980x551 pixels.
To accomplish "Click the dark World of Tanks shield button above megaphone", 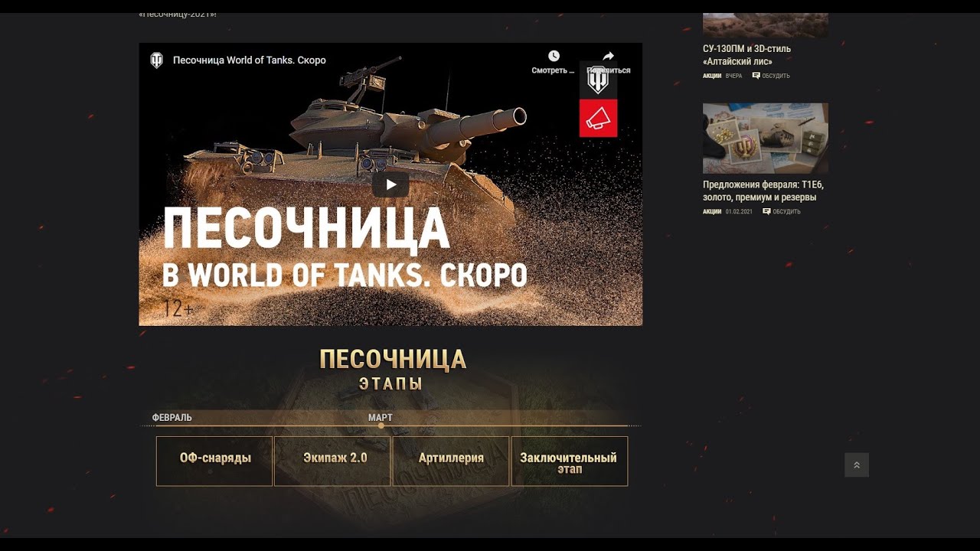I will [x=598, y=80].
